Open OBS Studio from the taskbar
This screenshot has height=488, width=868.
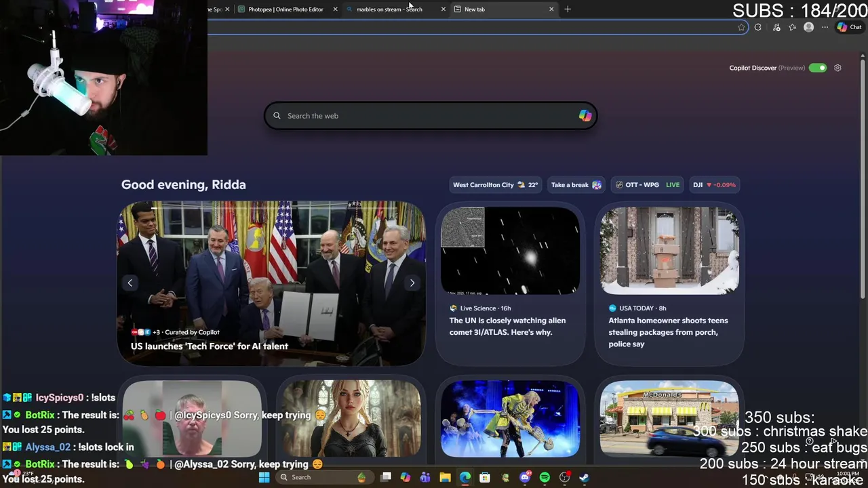(564, 477)
